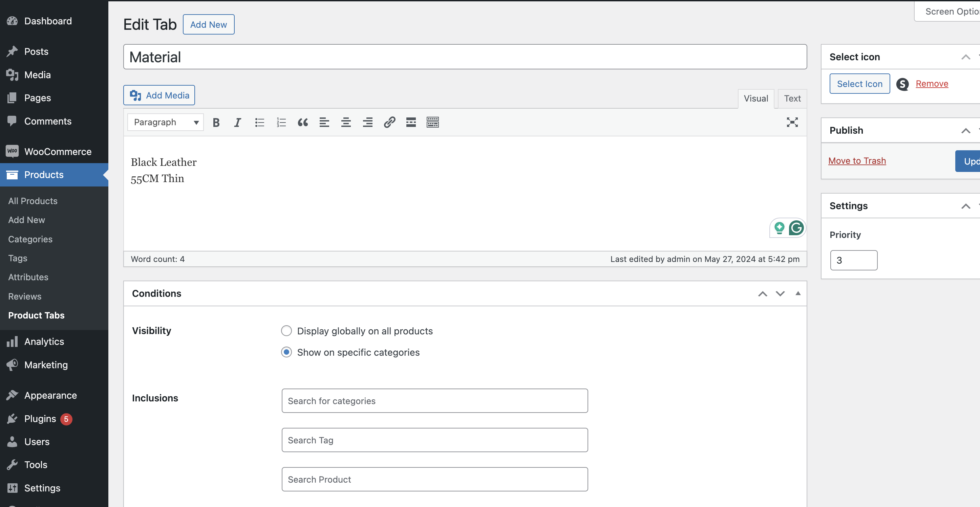Insert Read More tag
The image size is (980, 507).
pyautogui.click(x=411, y=123)
